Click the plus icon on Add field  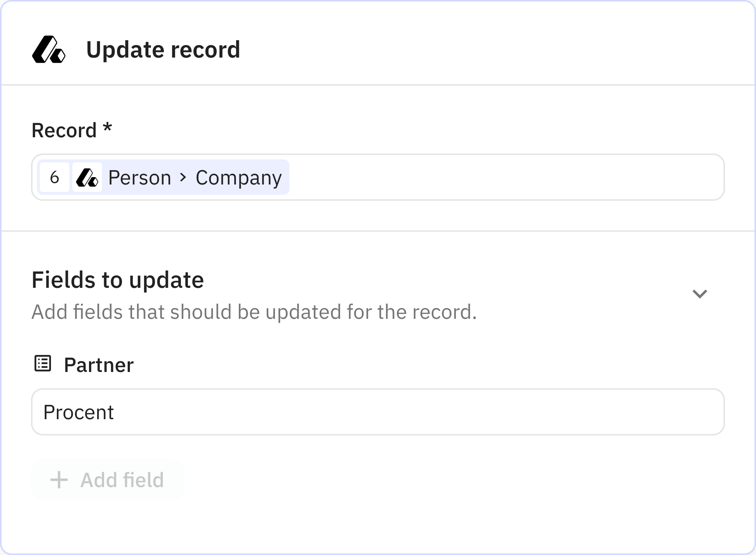[59, 480]
